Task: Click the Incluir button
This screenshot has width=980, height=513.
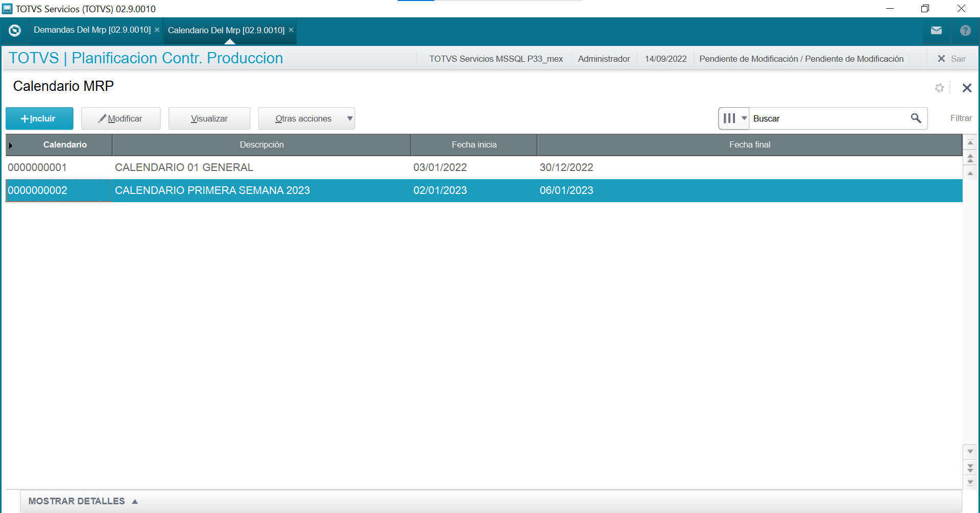Action: 39,118
